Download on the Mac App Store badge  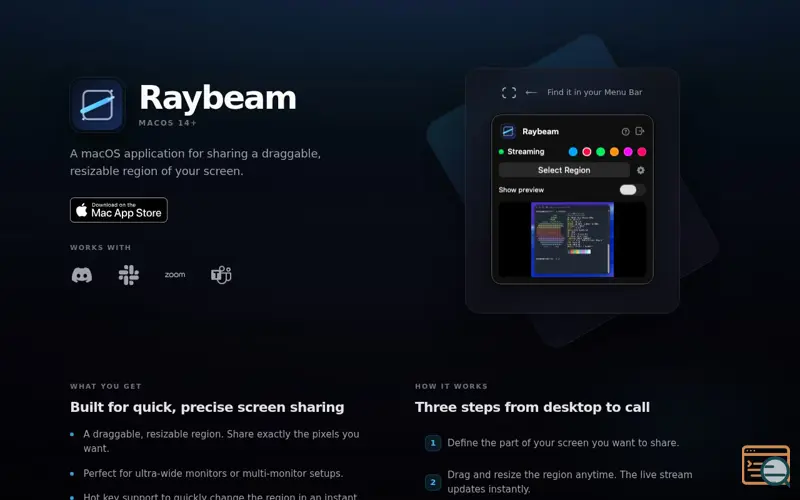[119, 210]
